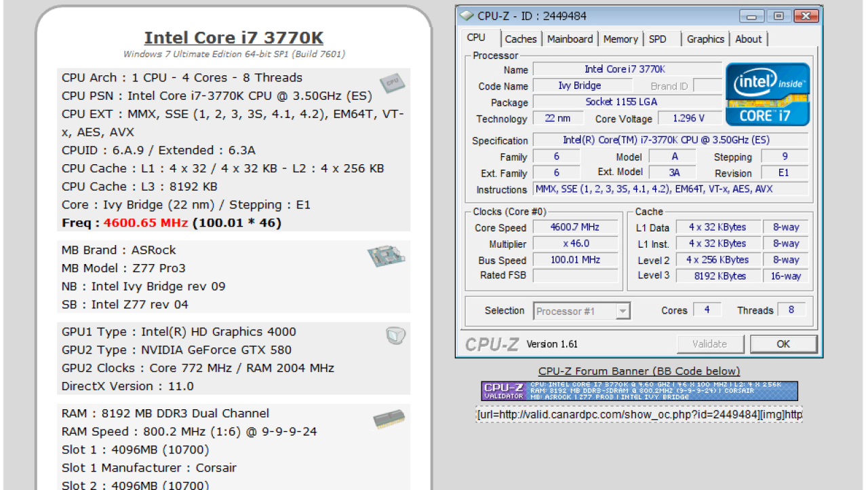Viewport: 868px width, 490px height.
Task: Click the MB Model : Z77 Pro3 line
Action: (x=123, y=268)
